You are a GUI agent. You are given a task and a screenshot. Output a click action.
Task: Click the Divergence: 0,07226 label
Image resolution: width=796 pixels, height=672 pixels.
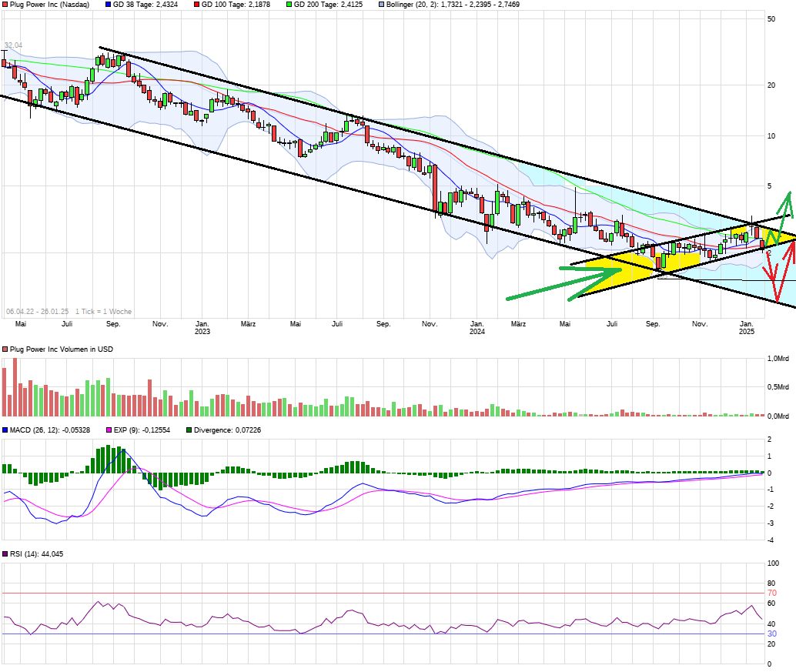227,430
